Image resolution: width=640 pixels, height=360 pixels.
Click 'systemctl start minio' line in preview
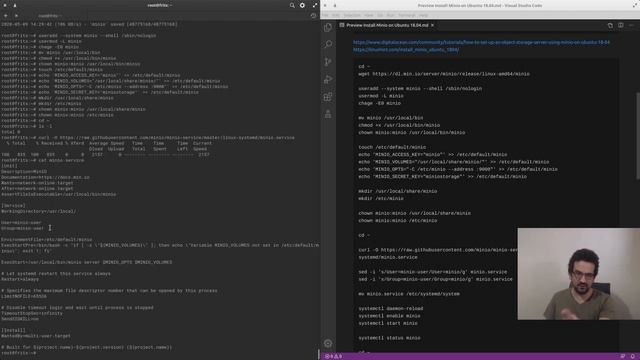pyautogui.click(x=388, y=323)
